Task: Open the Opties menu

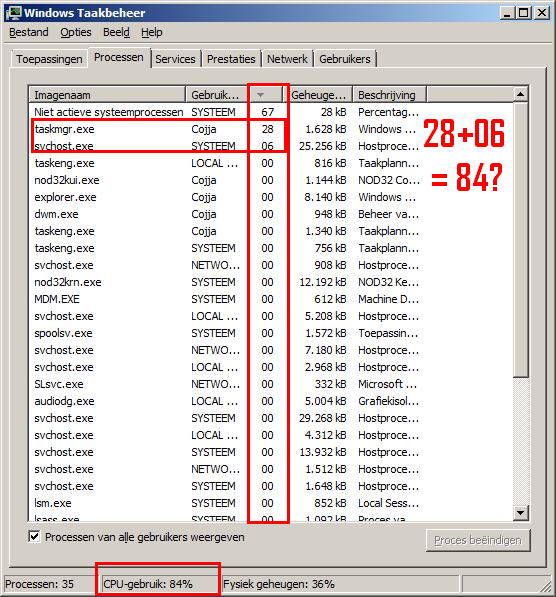Action: click(76, 32)
